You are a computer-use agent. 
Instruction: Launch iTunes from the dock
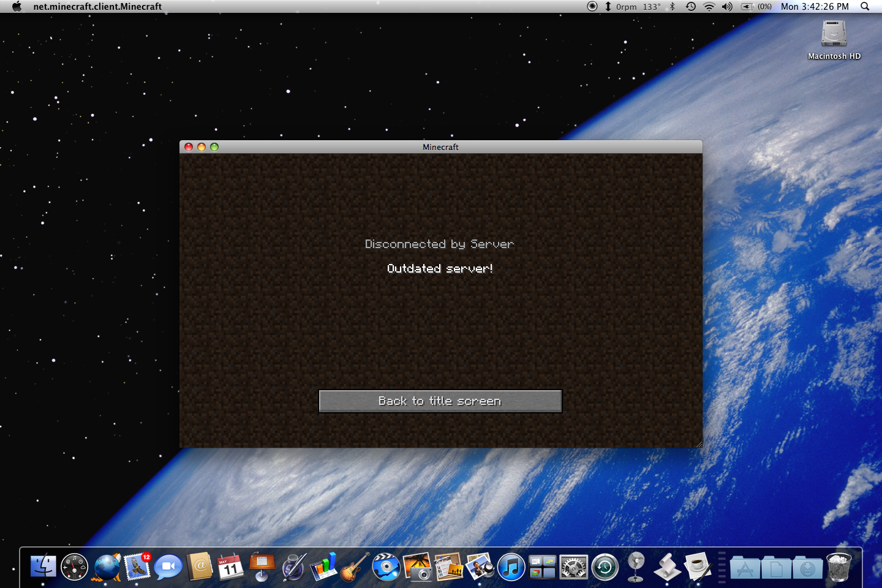point(511,567)
